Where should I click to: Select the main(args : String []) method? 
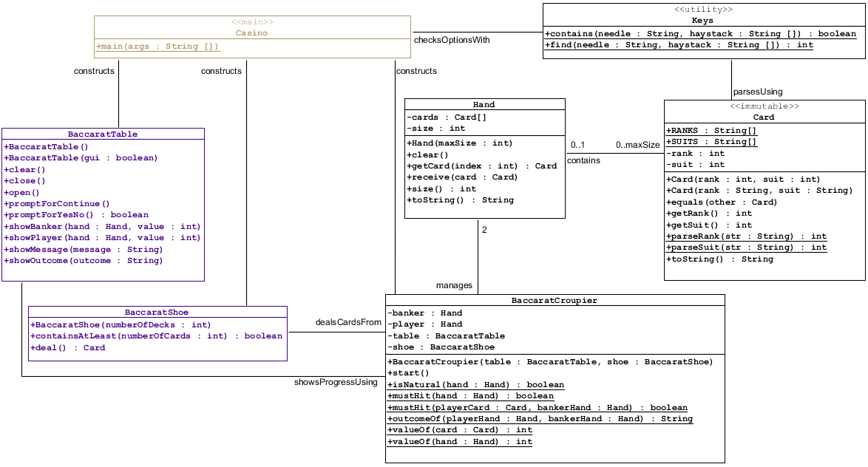point(157,47)
